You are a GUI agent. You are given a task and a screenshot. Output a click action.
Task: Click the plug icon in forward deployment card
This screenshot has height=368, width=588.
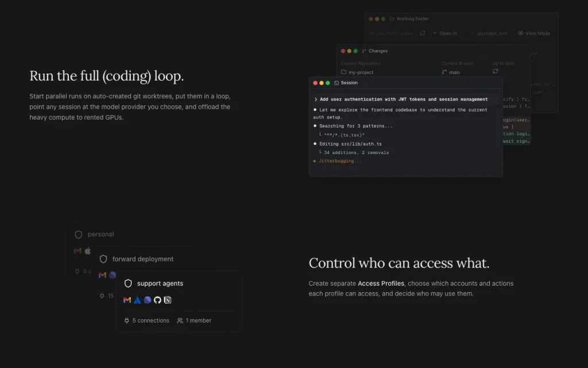[102, 296]
